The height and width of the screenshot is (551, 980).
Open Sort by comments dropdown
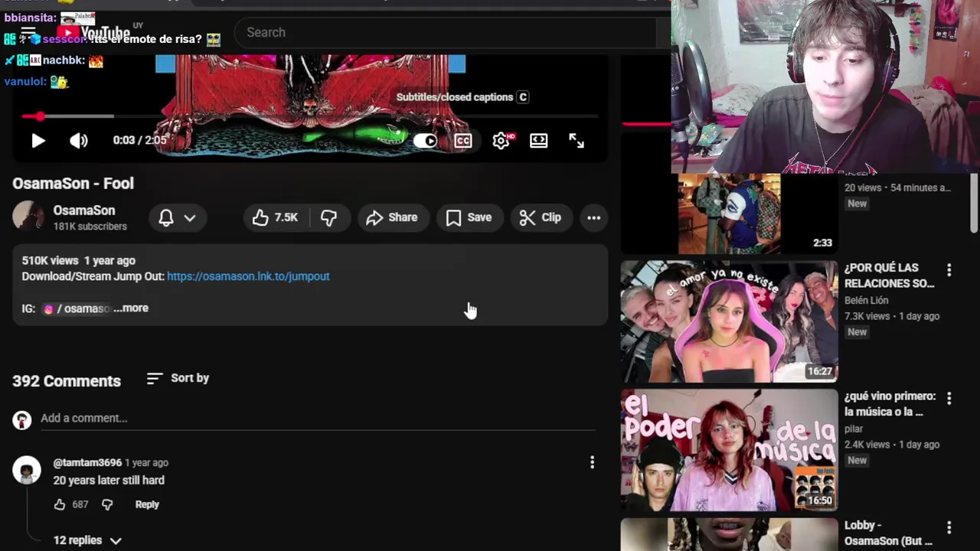click(178, 378)
